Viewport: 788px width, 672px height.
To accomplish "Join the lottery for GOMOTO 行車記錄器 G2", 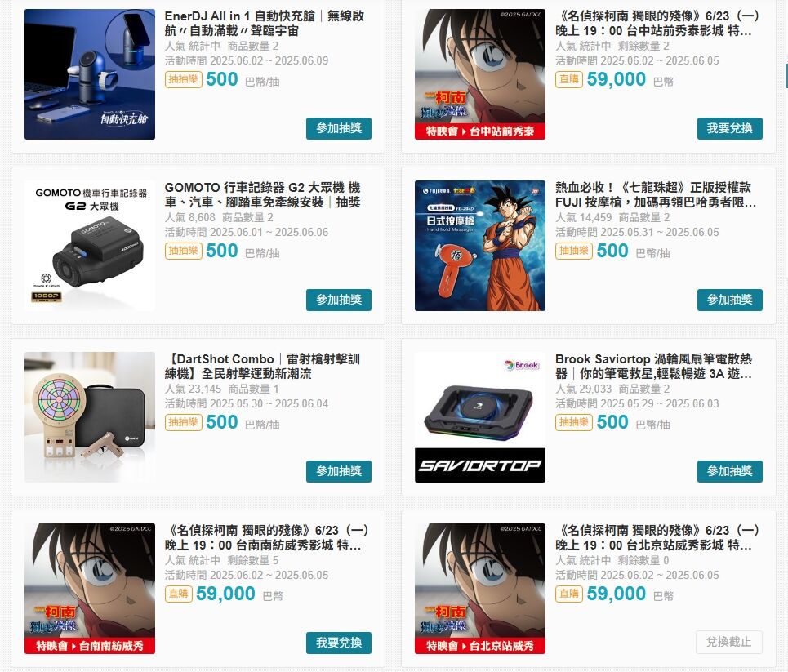I will pyautogui.click(x=339, y=300).
